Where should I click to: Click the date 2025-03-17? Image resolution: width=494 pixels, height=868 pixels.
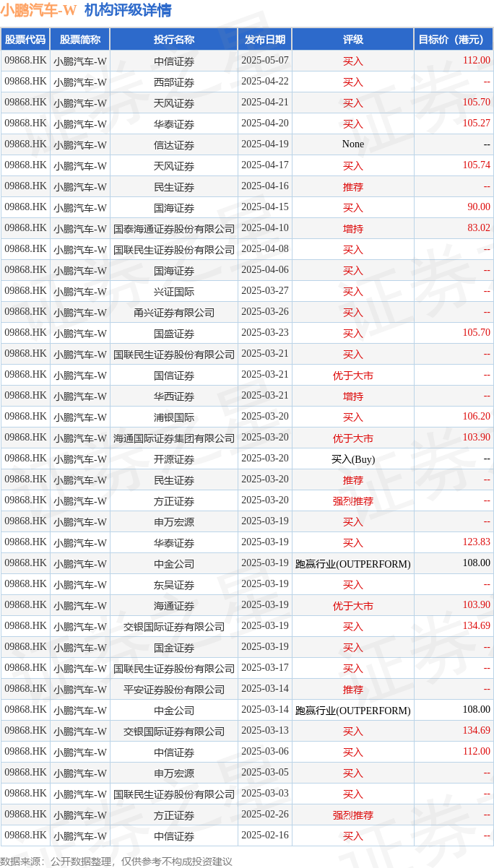coord(264,668)
